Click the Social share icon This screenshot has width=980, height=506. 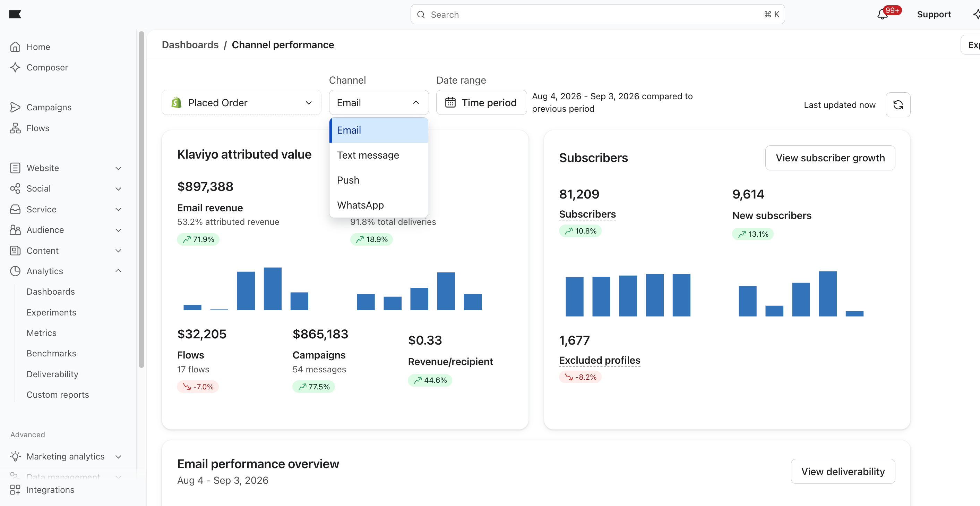(15, 188)
